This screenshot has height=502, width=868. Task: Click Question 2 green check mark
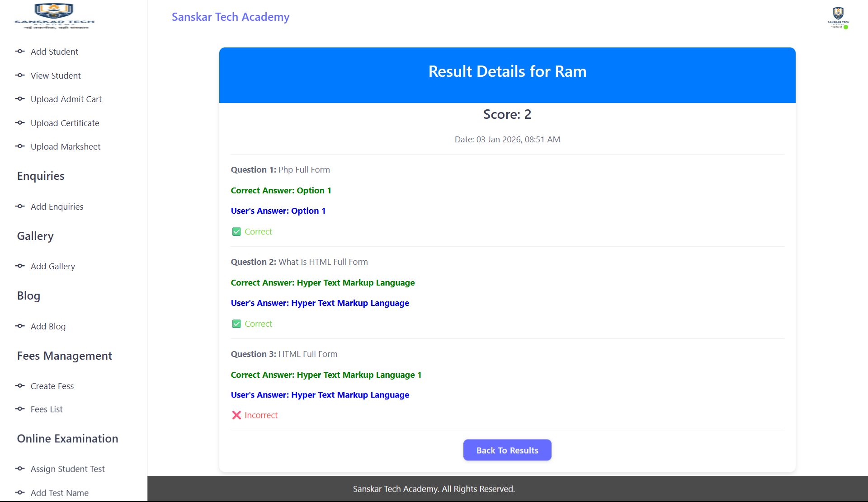pos(236,324)
